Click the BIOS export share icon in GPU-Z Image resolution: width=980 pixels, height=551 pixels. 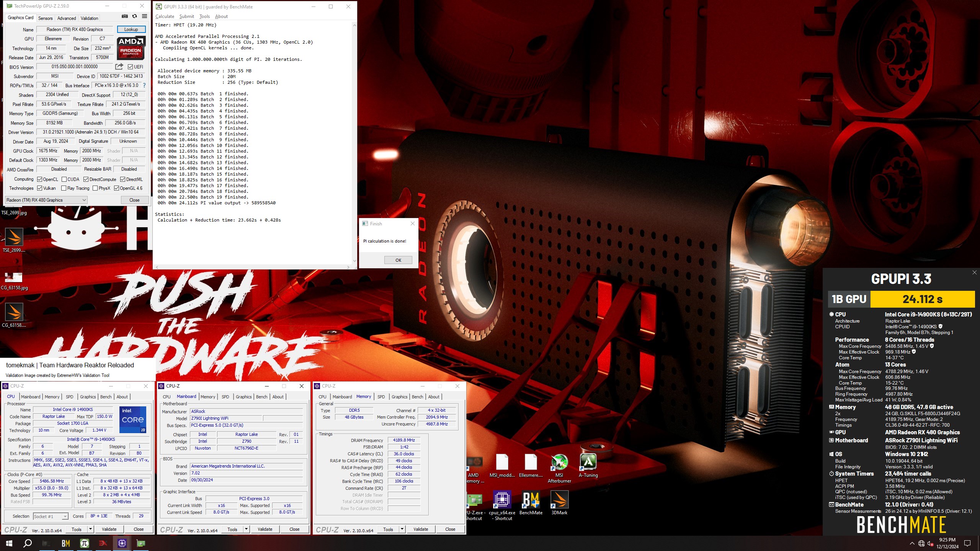(119, 67)
